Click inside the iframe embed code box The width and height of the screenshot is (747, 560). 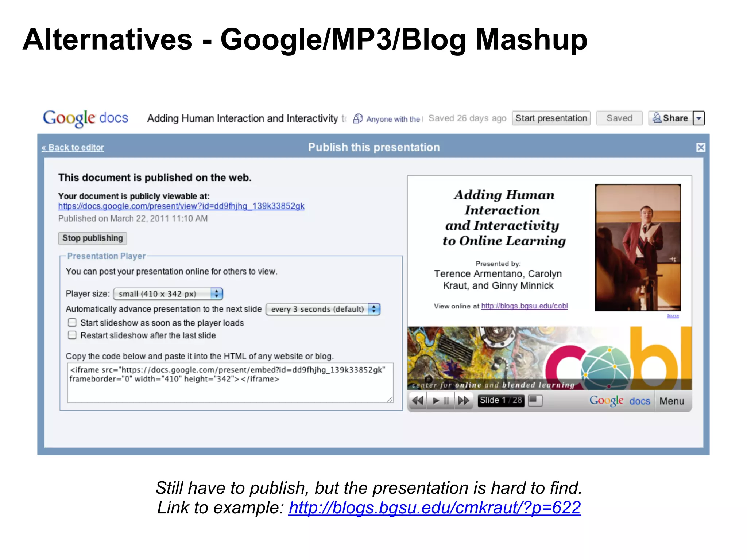230,383
